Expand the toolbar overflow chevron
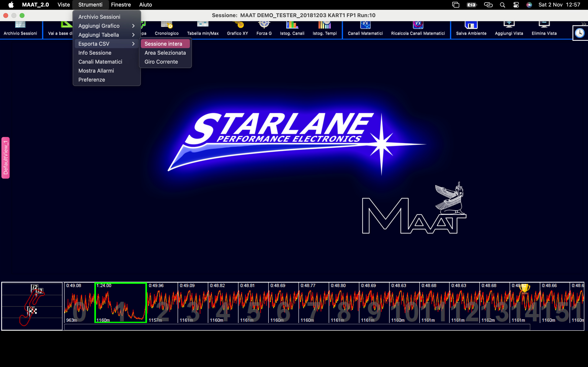 (584, 23)
